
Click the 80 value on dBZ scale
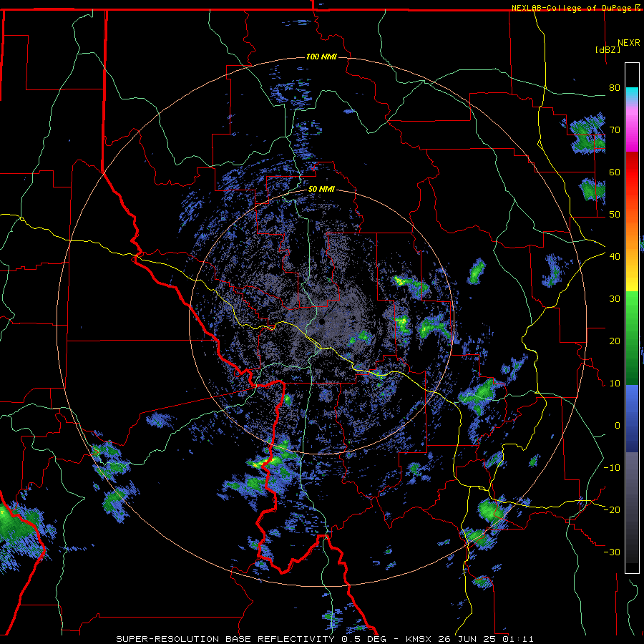point(615,87)
